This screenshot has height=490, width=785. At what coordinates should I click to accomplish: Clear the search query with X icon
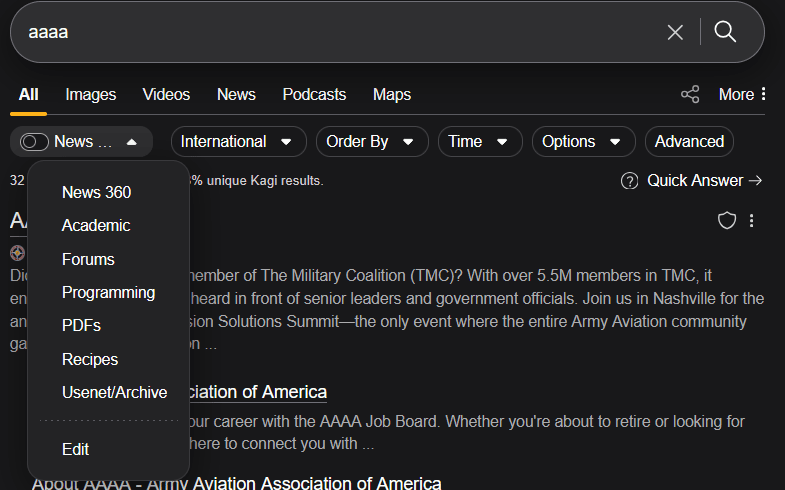[x=675, y=32]
